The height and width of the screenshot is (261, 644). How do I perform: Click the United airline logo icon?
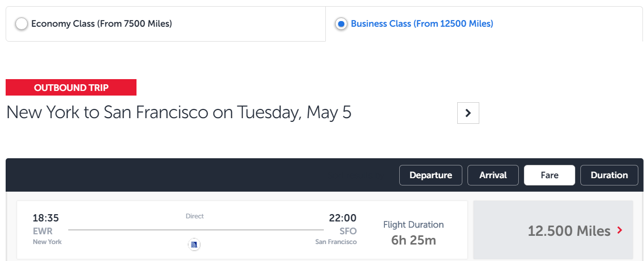194,245
